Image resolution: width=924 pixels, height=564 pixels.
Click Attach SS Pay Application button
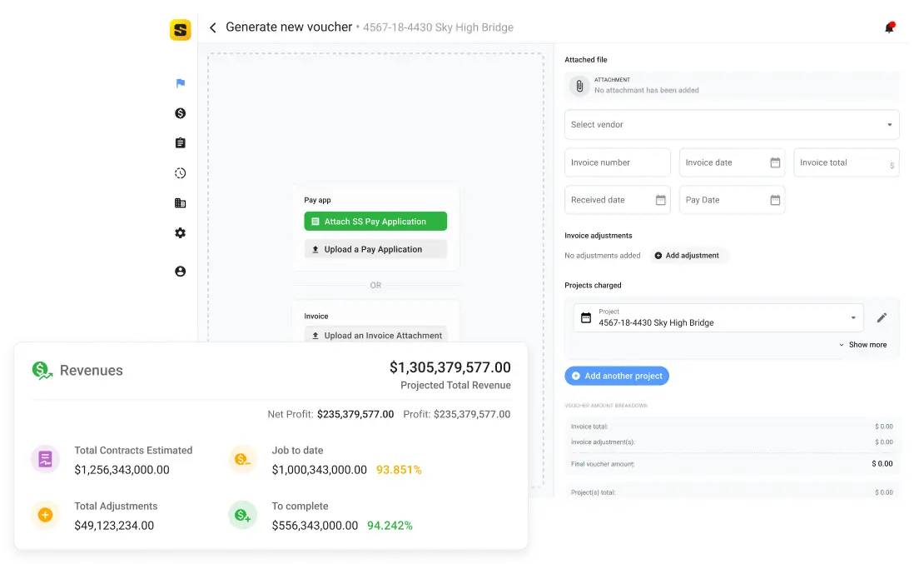375,222
